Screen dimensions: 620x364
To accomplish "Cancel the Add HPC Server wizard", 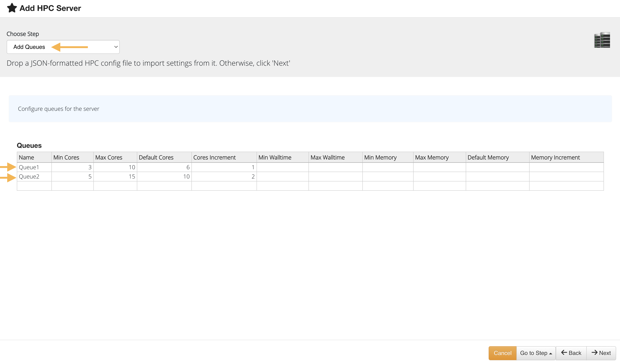I will 502,353.
